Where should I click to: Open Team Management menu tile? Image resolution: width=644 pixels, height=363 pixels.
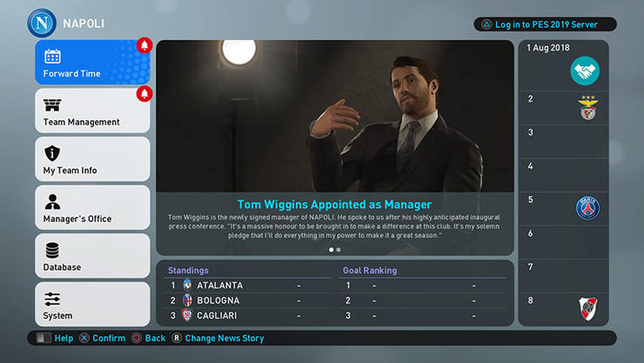[92, 111]
